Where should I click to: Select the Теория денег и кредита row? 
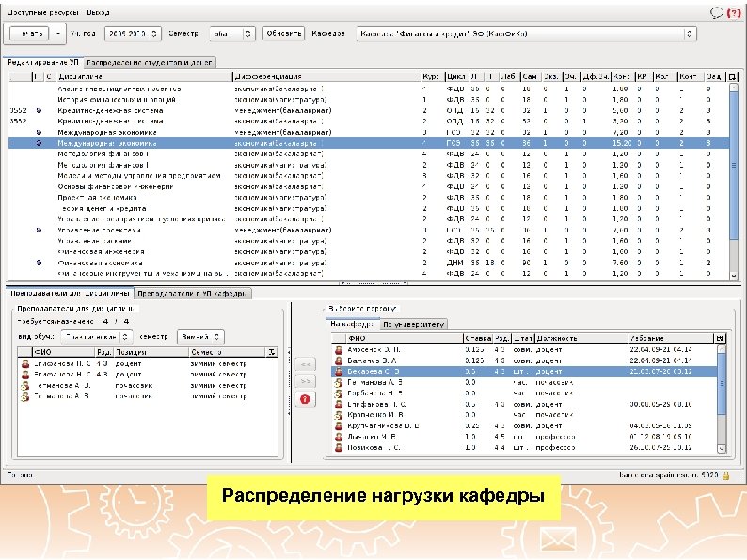[x=369, y=208]
